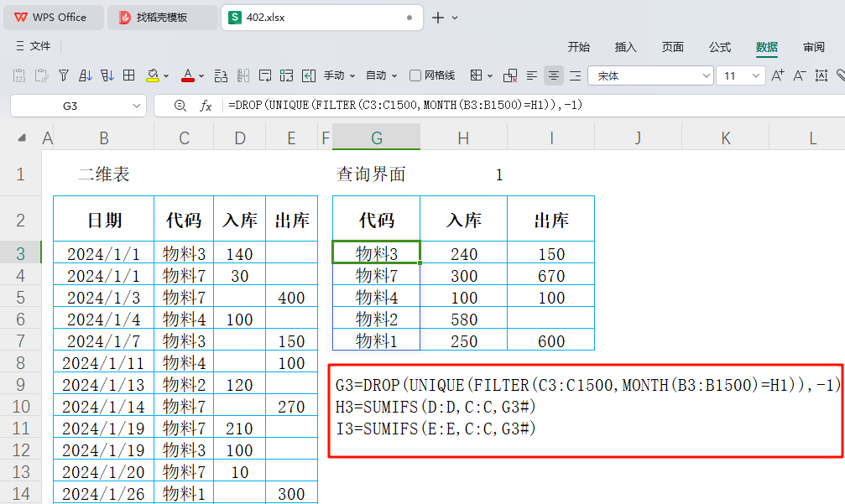Click the fx insert function icon
845x504 pixels.
point(206,106)
